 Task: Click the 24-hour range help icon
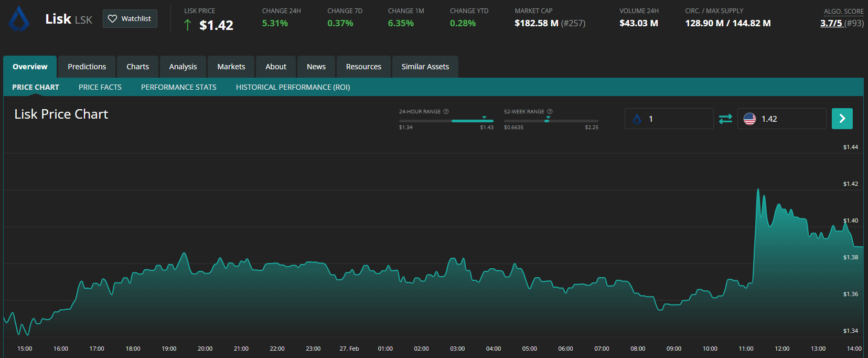[x=446, y=111]
